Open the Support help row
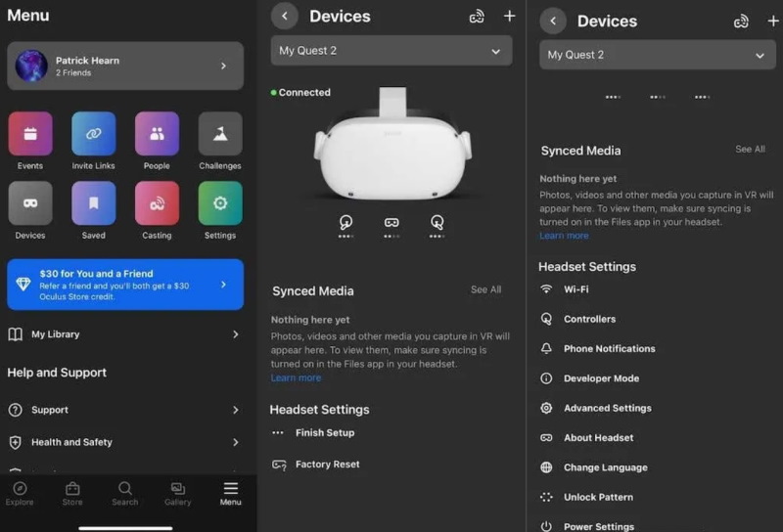The image size is (783, 532). [124, 410]
